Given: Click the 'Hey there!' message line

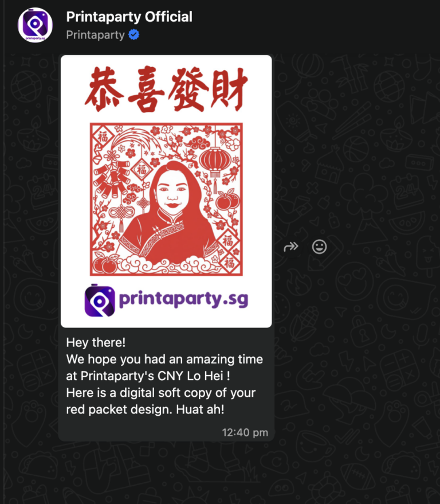Looking at the screenshot, I should click(96, 342).
